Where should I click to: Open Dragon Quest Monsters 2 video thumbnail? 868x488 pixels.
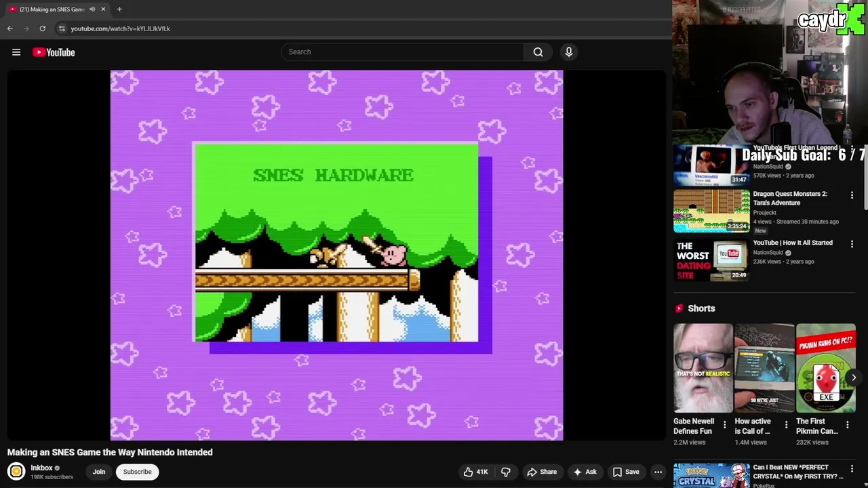coord(711,211)
